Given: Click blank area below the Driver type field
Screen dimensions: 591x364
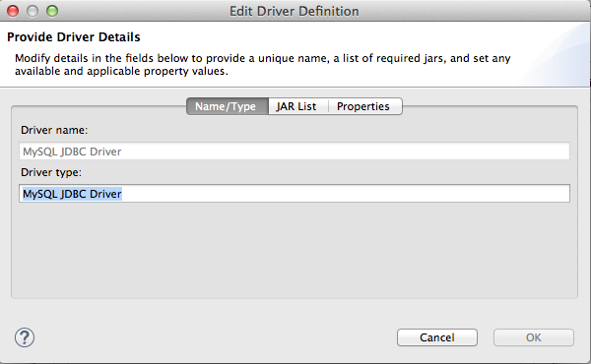Looking at the screenshot, I should pos(295,250).
